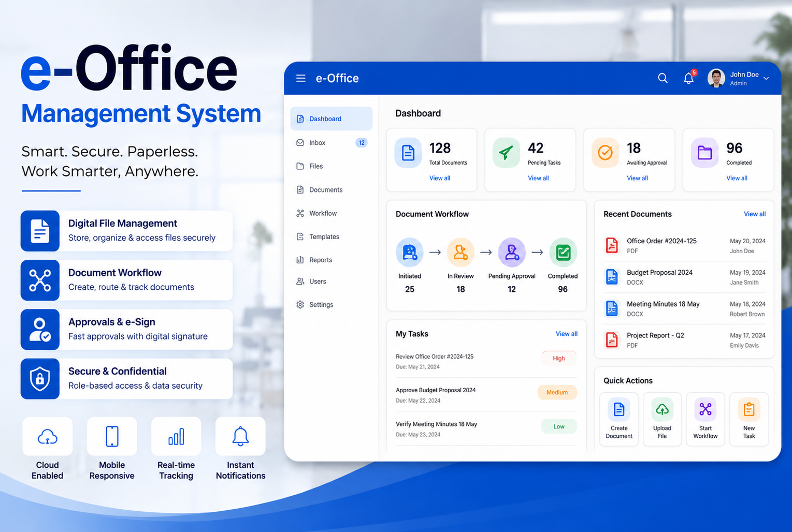Screen dimensions: 792x532
Task: Open task 'Verify Meeting Minutes 18 May'
Action: point(436,424)
